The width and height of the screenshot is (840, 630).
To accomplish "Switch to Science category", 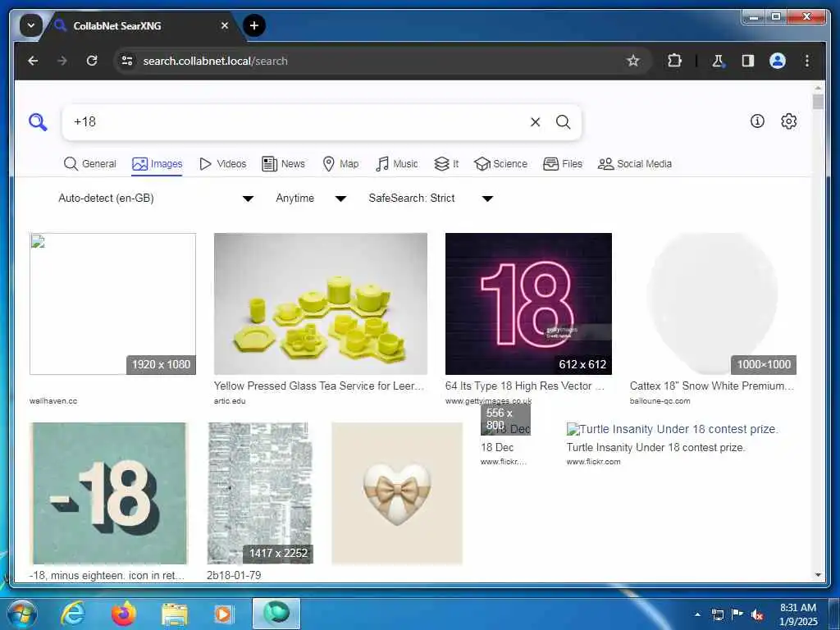I will pos(501,164).
